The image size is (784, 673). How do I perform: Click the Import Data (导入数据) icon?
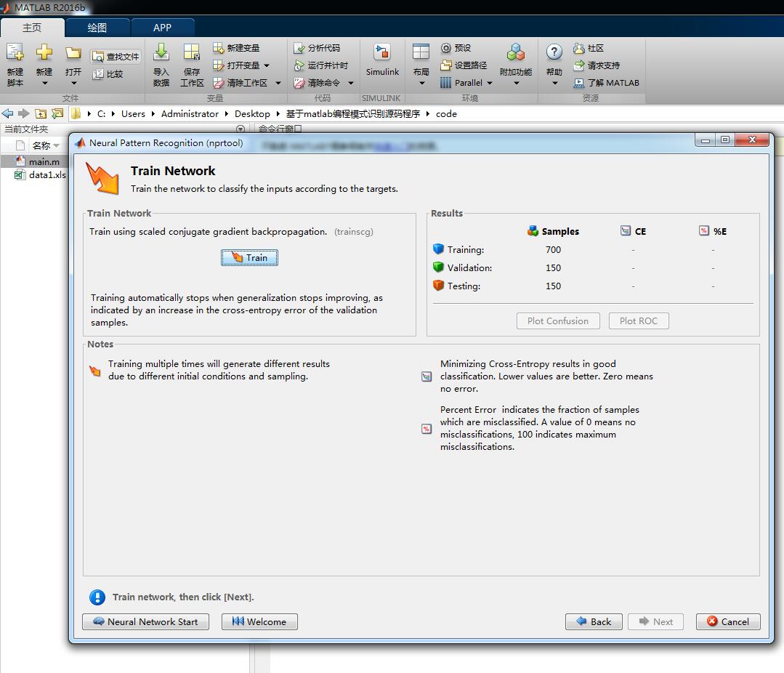161,52
